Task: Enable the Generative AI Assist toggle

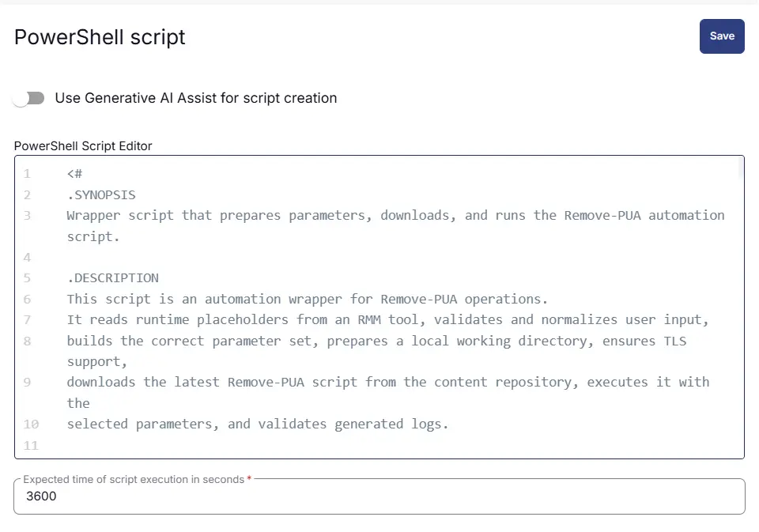Action: 29,98
